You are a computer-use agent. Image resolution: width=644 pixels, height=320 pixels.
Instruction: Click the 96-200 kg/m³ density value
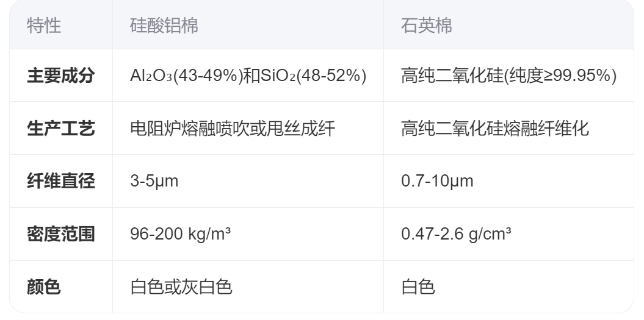point(181,234)
